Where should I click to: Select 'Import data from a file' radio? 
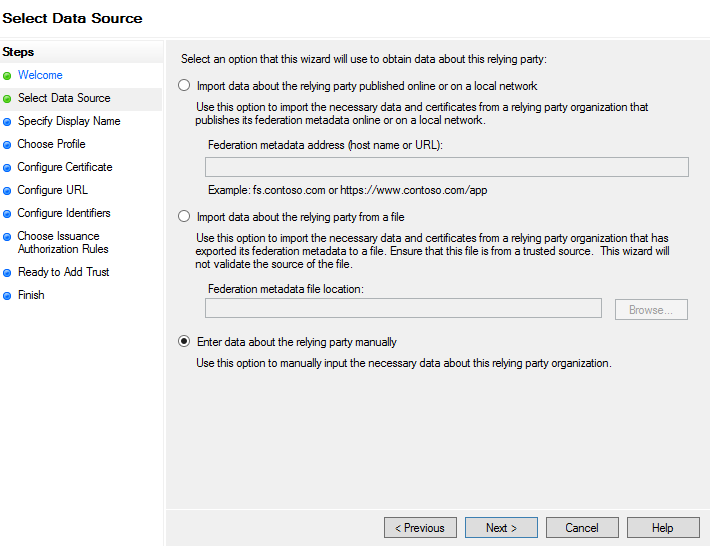click(184, 216)
